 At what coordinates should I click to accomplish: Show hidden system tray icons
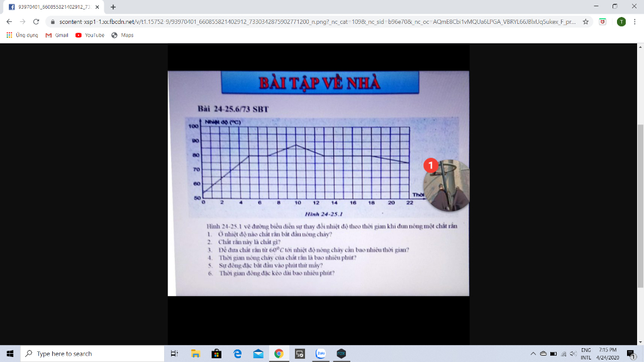pyautogui.click(x=533, y=353)
